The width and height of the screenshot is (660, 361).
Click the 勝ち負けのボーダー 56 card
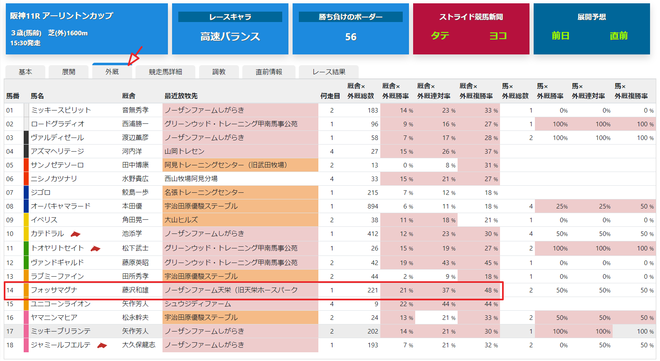tap(351, 29)
